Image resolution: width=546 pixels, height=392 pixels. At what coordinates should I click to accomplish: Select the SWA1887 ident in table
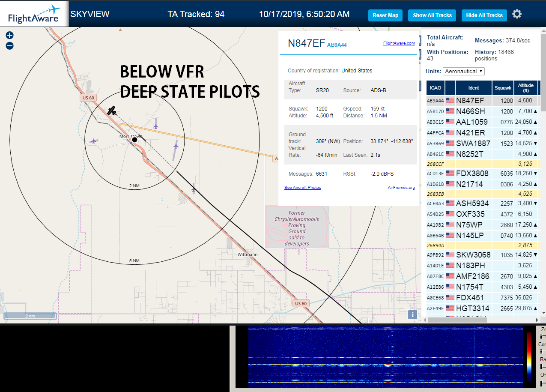coord(473,143)
